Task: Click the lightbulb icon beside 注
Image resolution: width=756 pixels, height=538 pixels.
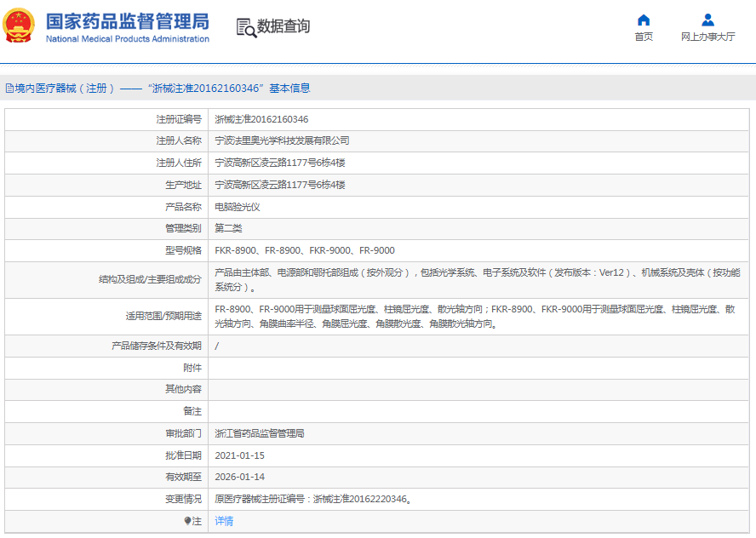Action: click(x=188, y=521)
